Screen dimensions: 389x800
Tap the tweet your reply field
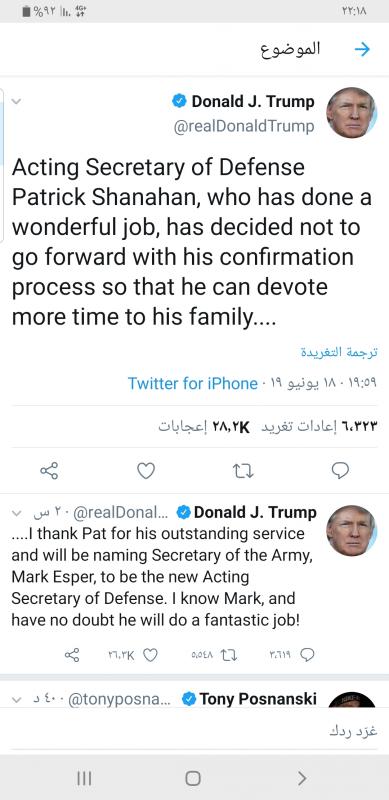194,731
